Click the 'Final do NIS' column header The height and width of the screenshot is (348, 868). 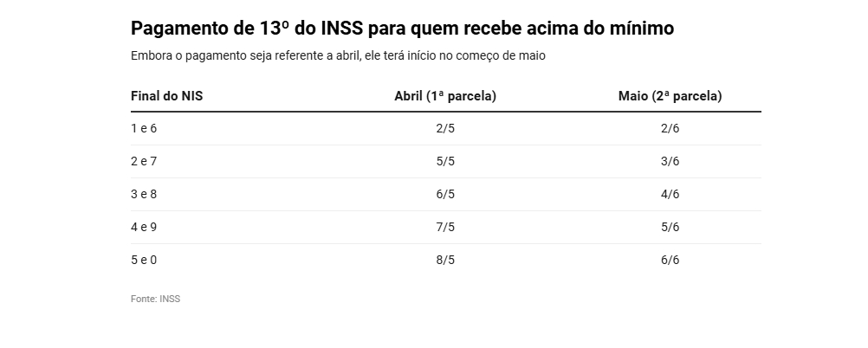click(x=166, y=96)
